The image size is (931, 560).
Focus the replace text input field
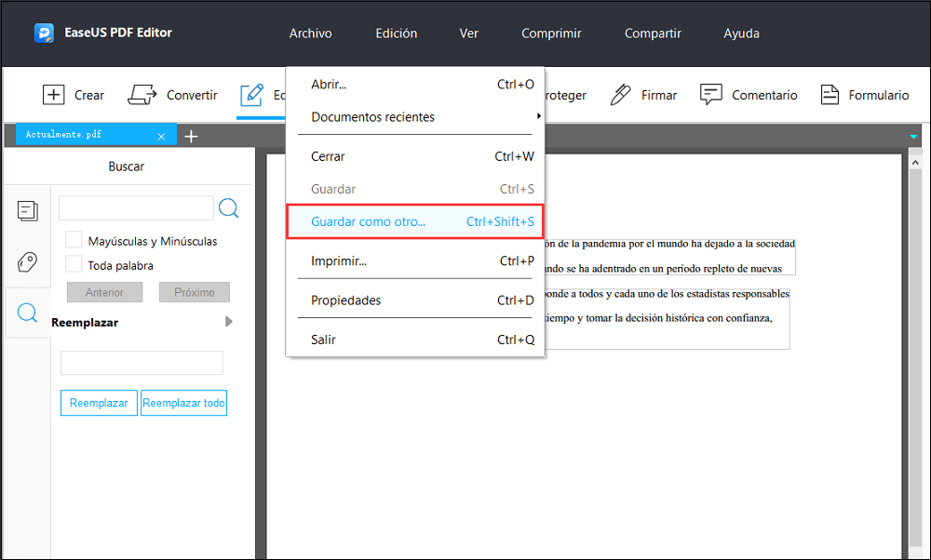click(x=142, y=363)
